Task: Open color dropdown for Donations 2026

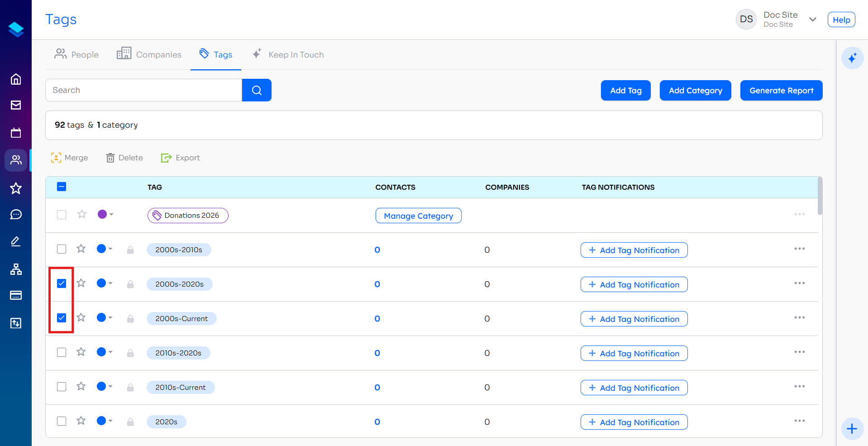Action: pyautogui.click(x=105, y=214)
